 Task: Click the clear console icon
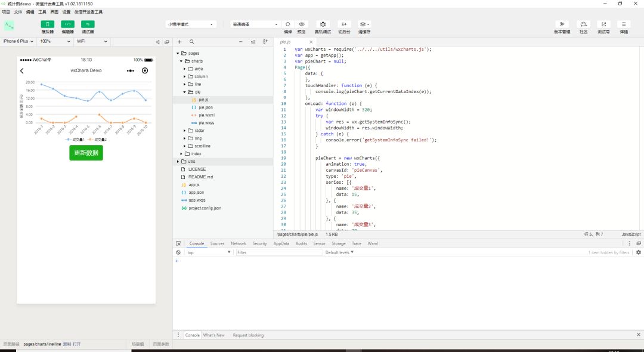pos(178,252)
